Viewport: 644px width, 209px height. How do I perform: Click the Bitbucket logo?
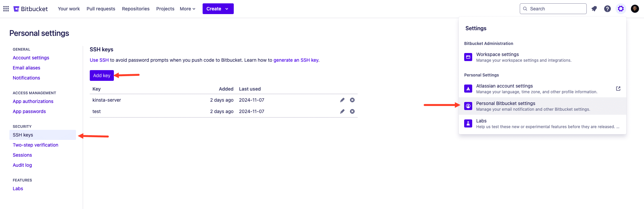pyautogui.click(x=30, y=9)
